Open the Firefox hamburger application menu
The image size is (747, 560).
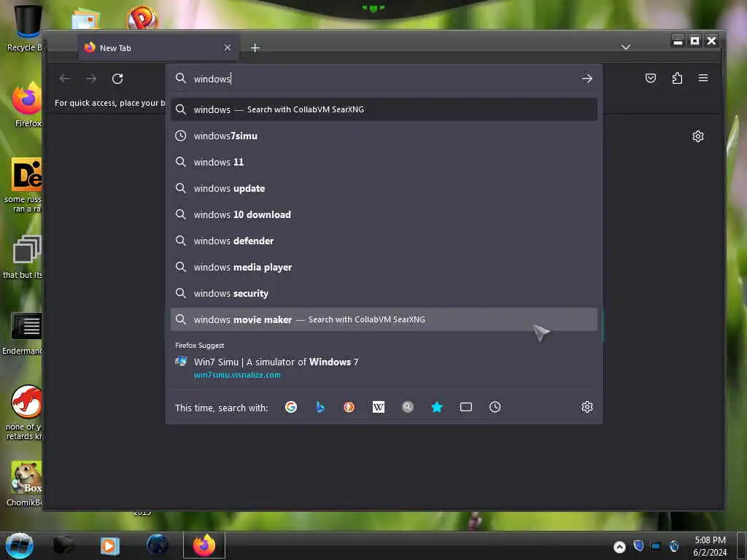tap(703, 78)
